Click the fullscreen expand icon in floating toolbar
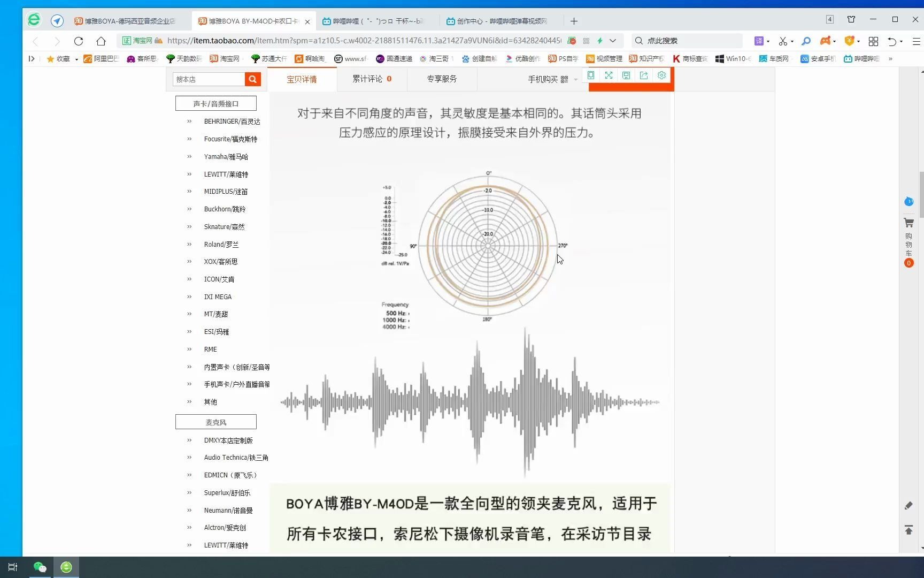Screen dimensions: 924x578 pyautogui.click(x=609, y=75)
